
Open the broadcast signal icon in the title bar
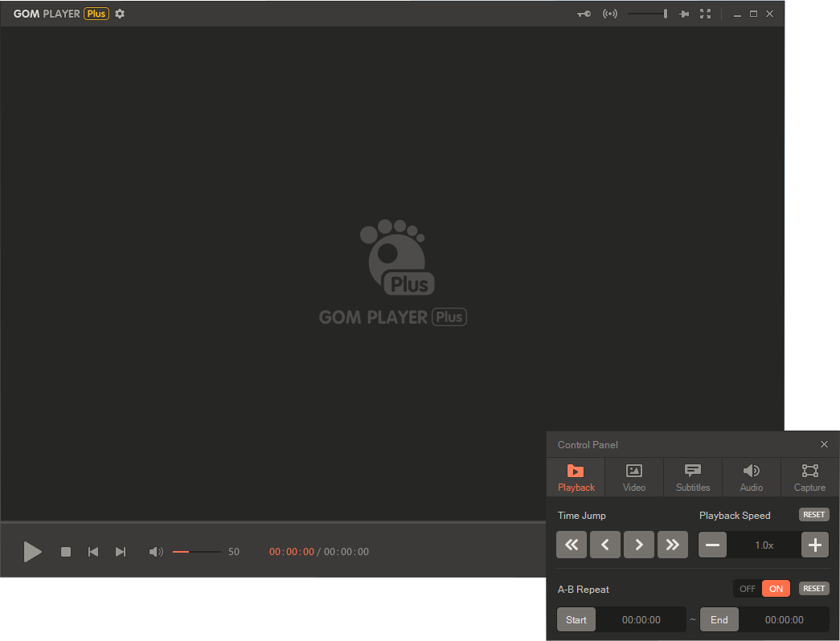pos(609,14)
